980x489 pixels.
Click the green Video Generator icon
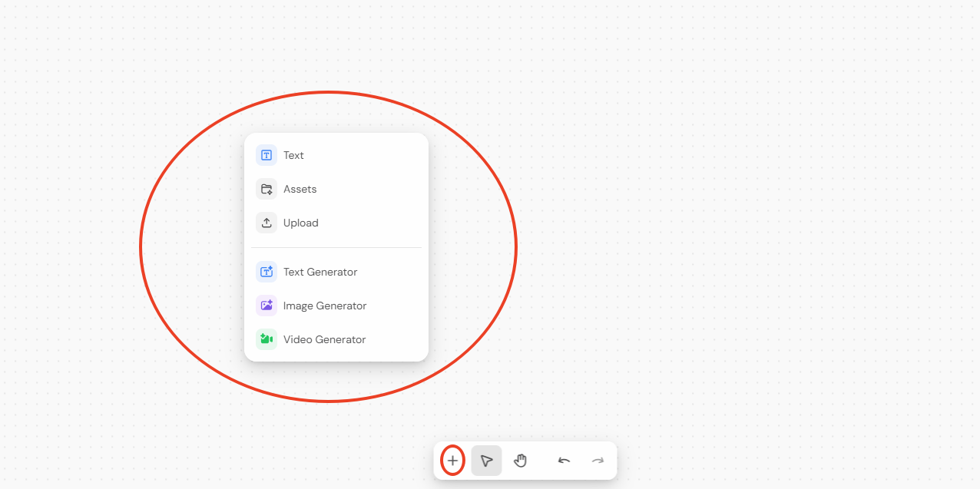click(267, 339)
